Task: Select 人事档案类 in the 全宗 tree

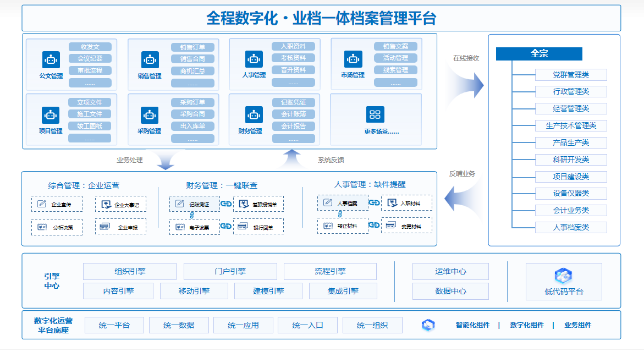Action: click(570, 227)
